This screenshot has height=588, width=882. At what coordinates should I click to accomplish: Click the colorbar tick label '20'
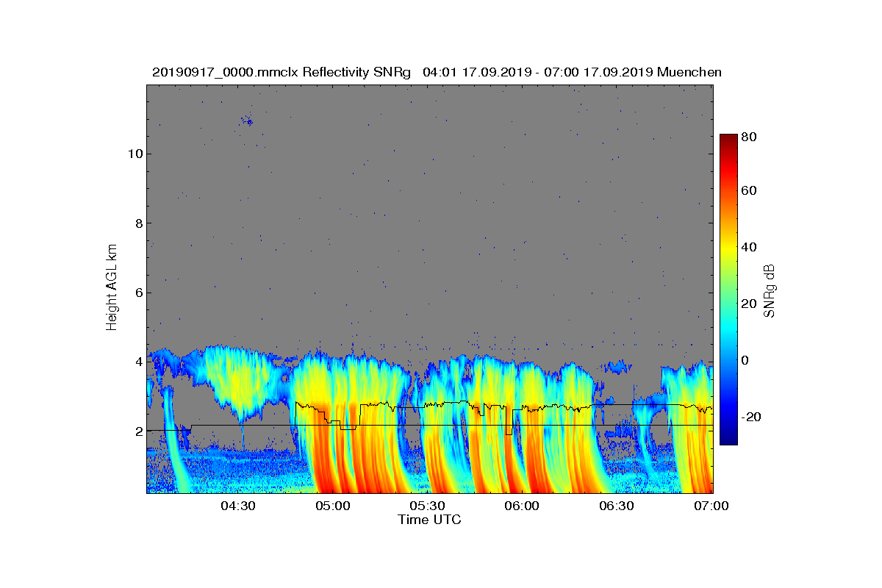(x=750, y=304)
